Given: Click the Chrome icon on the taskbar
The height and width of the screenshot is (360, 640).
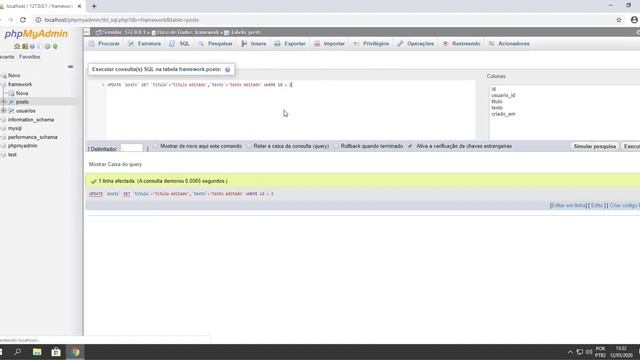Looking at the screenshot, I should (x=76, y=352).
